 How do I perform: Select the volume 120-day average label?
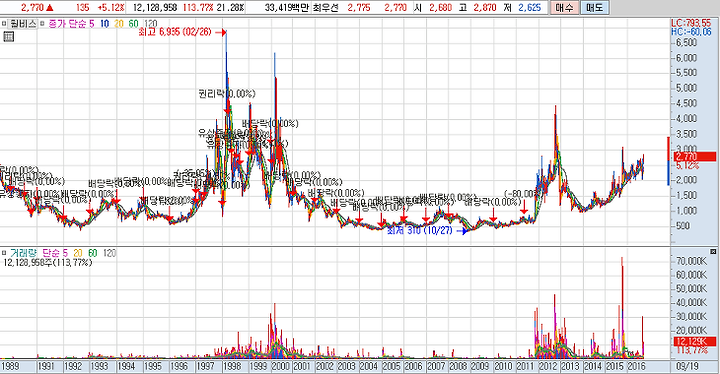click(110, 253)
